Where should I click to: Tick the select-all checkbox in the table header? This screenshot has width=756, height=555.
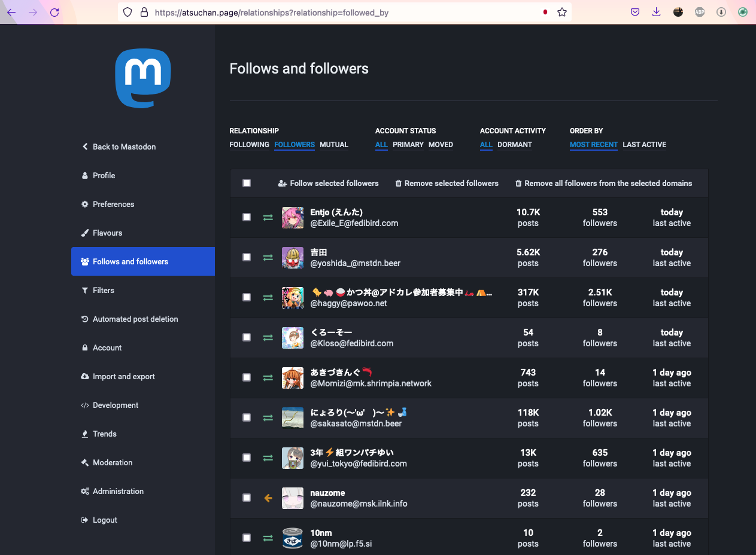tap(247, 183)
